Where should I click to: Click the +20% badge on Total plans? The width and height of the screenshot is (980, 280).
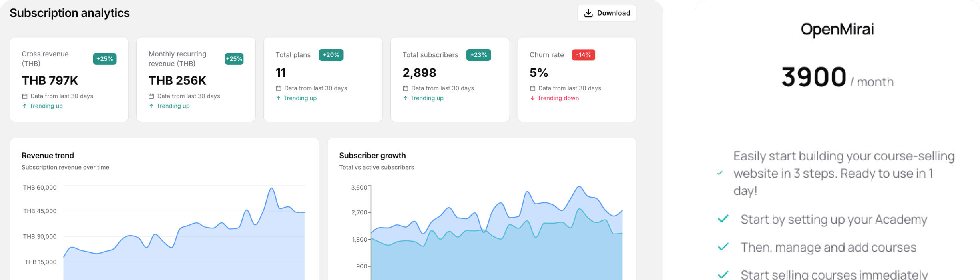tap(331, 55)
